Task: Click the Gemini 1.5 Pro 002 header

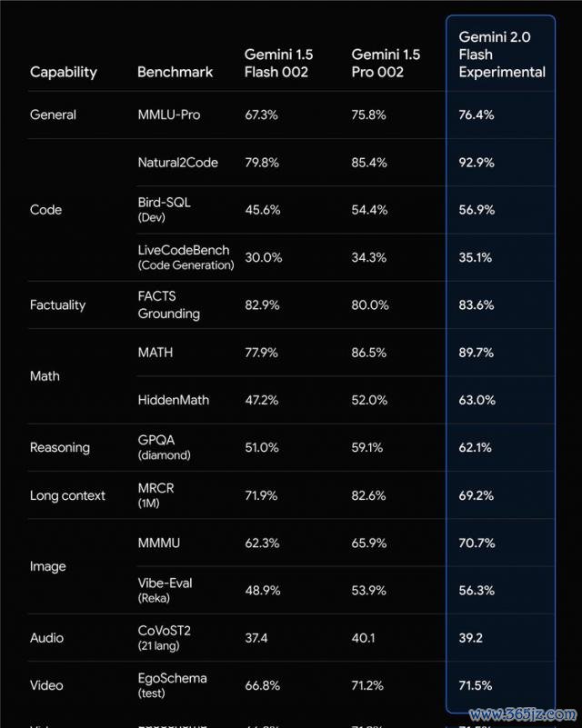Action: pos(386,63)
